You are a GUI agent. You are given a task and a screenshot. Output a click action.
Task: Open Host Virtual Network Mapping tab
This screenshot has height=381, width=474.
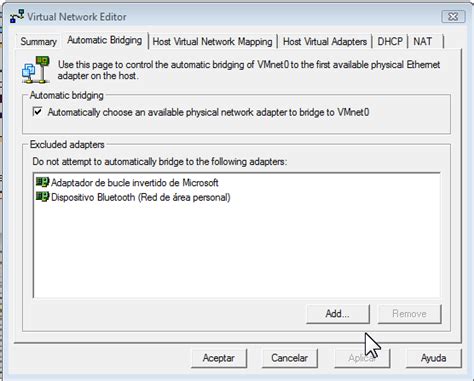point(212,42)
